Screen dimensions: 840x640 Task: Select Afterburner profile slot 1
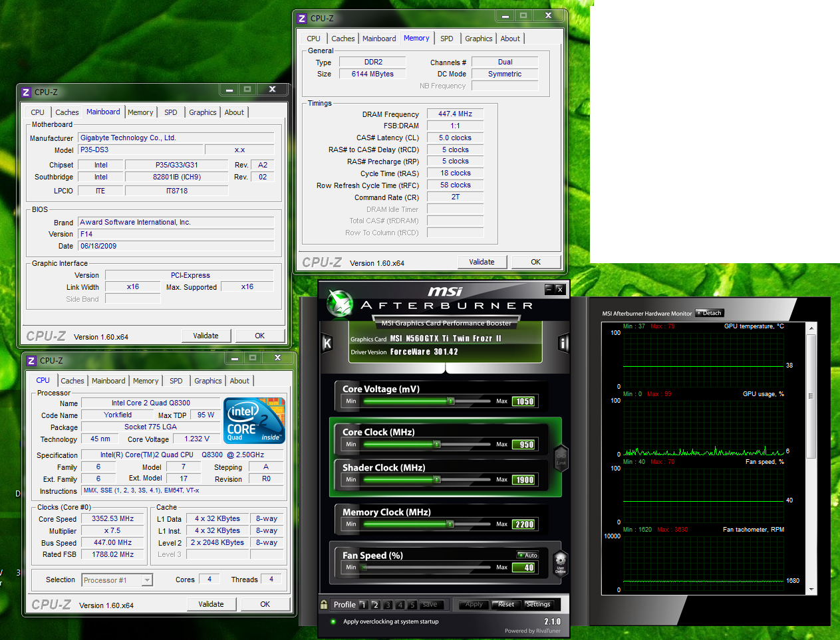tap(364, 605)
